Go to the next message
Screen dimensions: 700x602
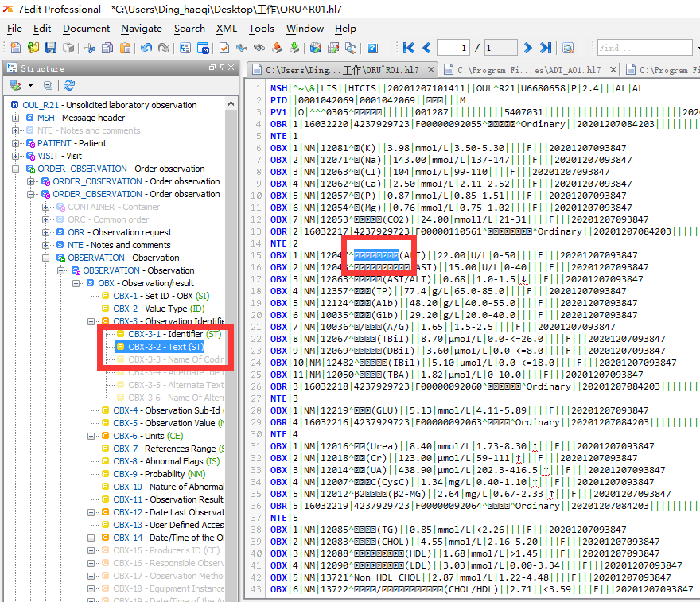coord(527,47)
